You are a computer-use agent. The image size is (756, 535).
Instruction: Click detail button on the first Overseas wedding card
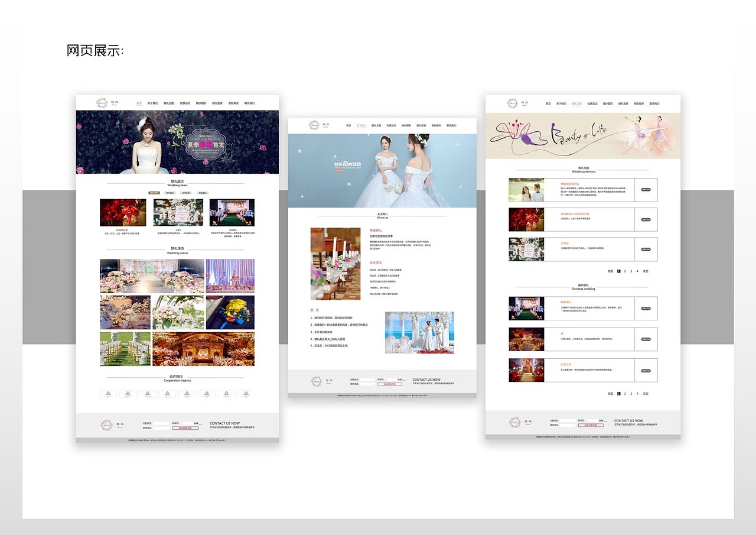[646, 309]
